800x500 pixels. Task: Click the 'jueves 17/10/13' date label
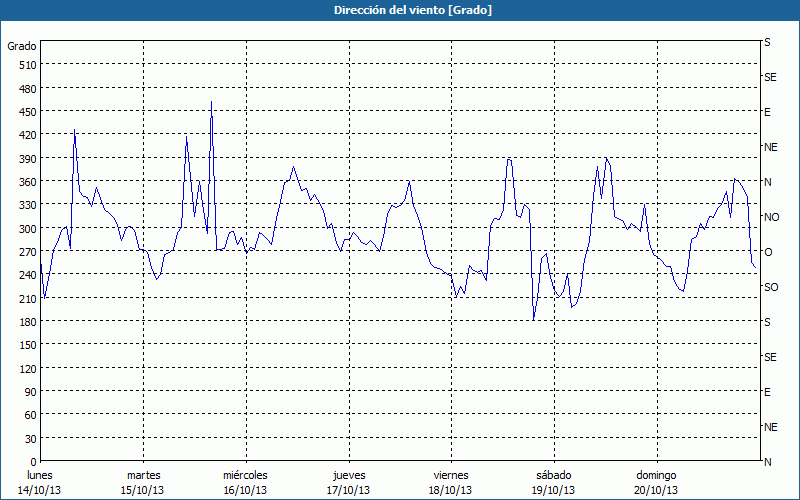click(x=348, y=483)
